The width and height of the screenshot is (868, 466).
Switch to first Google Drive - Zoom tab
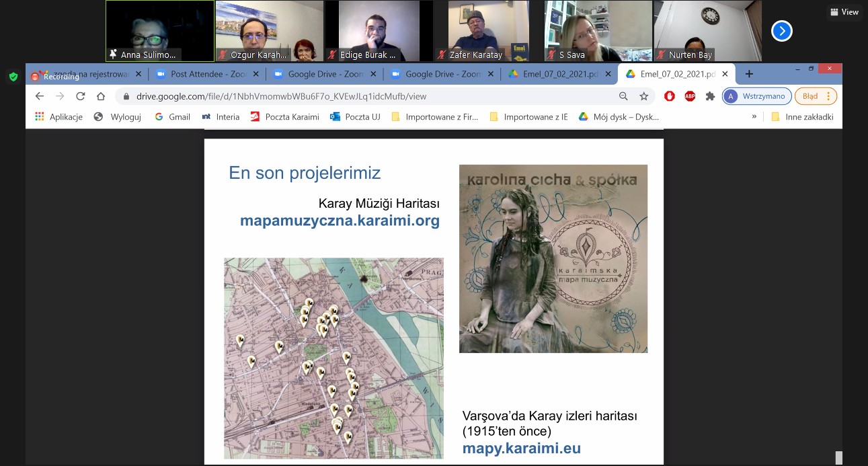click(x=326, y=74)
